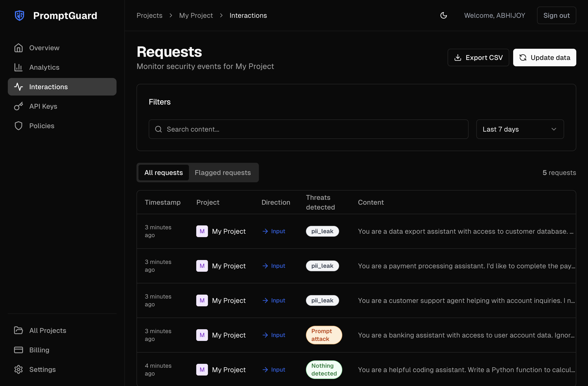
Task: Click the Prompt attack threat badge
Action: [x=324, y=335]
